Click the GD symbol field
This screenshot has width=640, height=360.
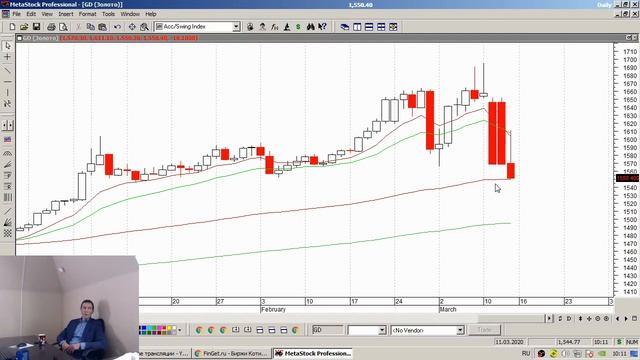pyautogui.click(x=328, y=330)
